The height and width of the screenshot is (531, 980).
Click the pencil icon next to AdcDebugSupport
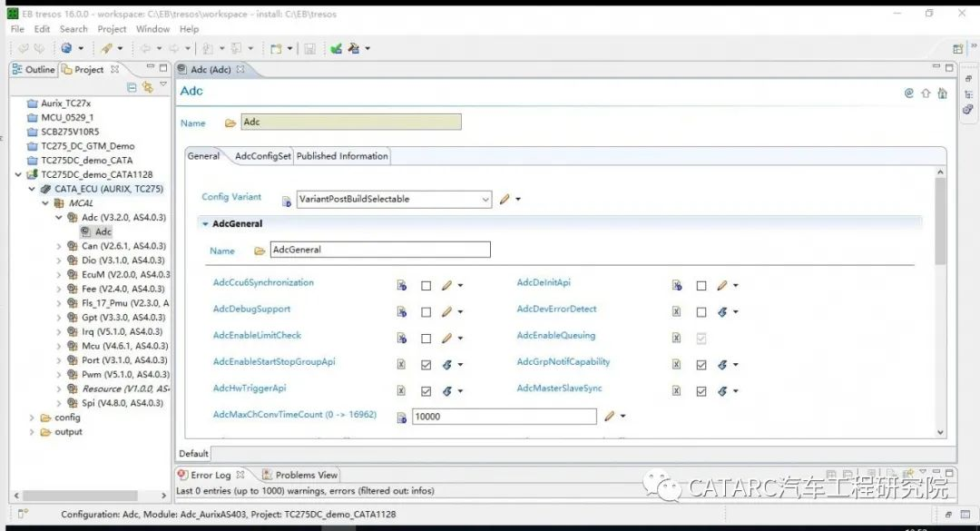coord(446,311)
